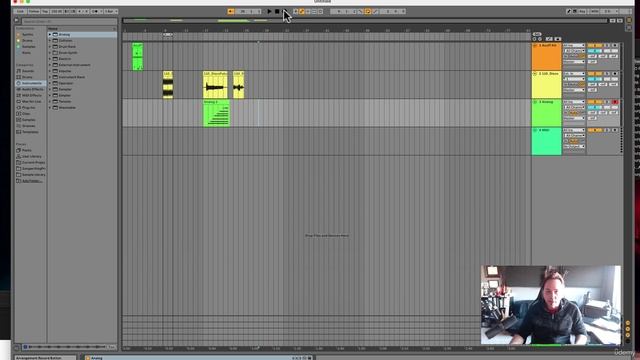Select the External Instrument entry
The height and width of the screenshot is (360, 640).
tap(74, 65)
